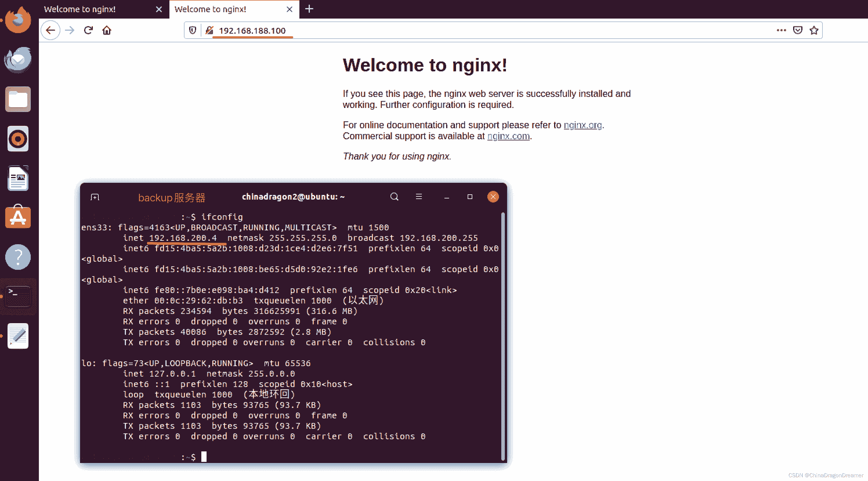Click the terminal title chinadragon2@ubuntu: ~
Viewport: 868px width, 481px height.
point(293,197)
